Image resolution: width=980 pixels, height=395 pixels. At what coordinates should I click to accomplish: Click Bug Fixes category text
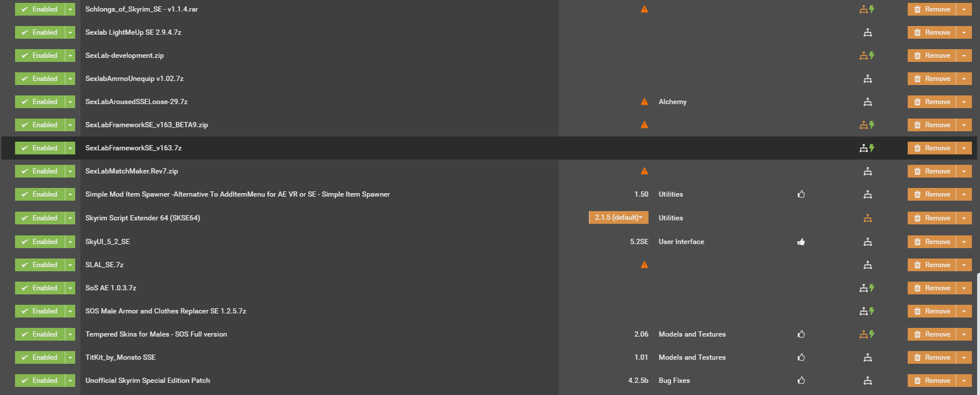click(674, 381)
